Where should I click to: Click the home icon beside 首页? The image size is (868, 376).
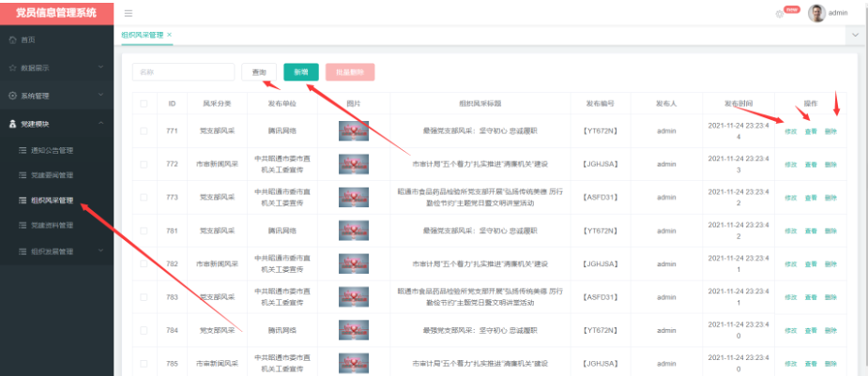click(13, 39)
